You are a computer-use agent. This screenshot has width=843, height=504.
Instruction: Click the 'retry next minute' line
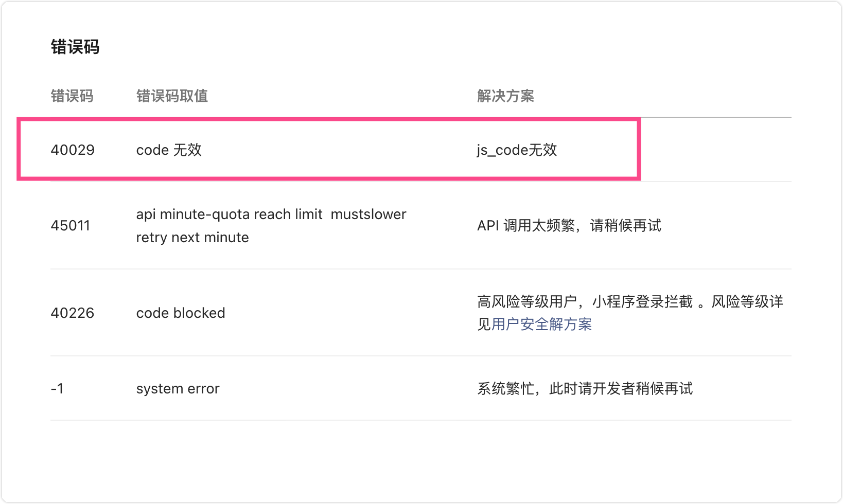[x=192, y=238]
